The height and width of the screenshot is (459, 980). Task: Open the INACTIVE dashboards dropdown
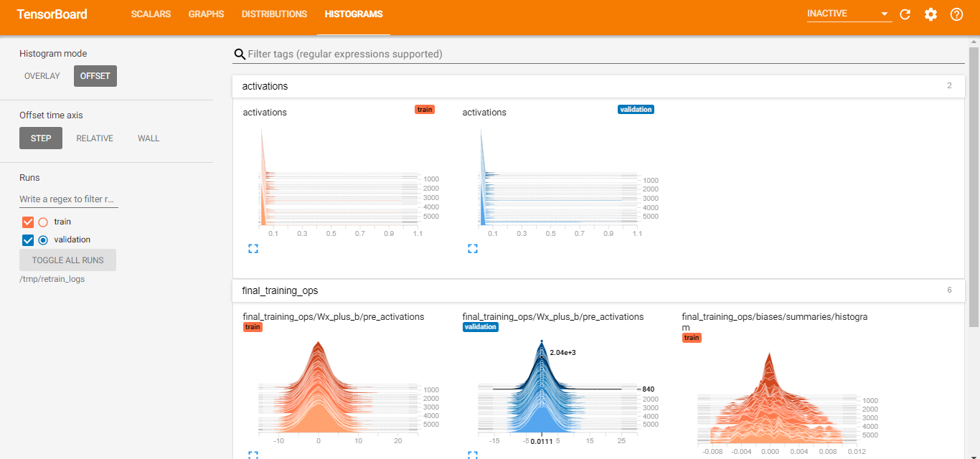849,14
